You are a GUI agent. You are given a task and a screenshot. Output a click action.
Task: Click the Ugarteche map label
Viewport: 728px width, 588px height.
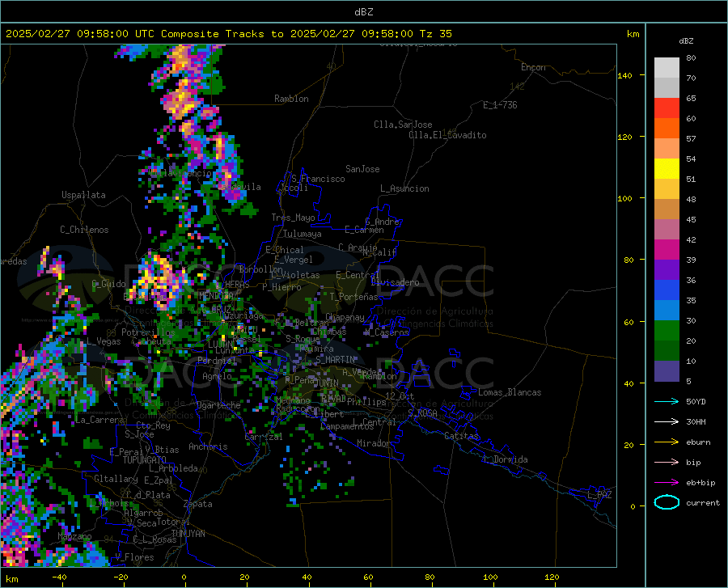coord(218,405)
